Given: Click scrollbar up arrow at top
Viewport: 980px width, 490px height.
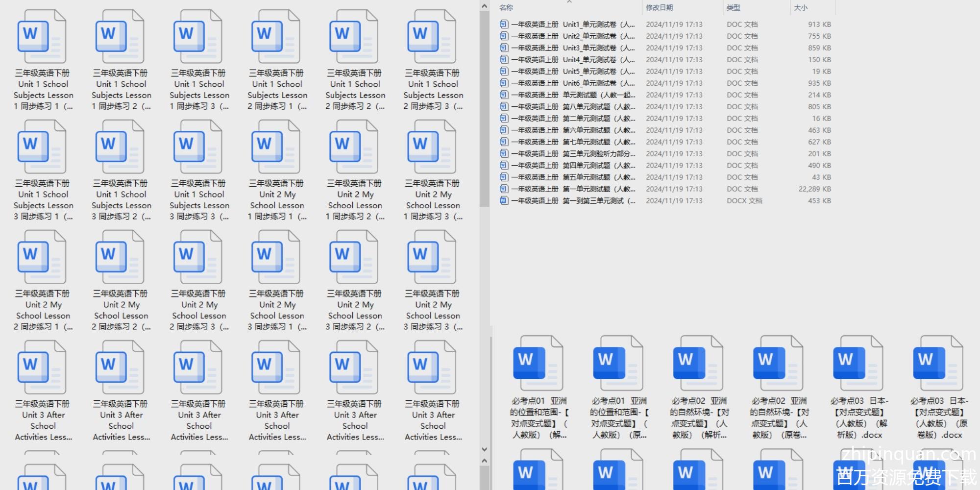Looking at the screenshot, I should coord(484,6).
